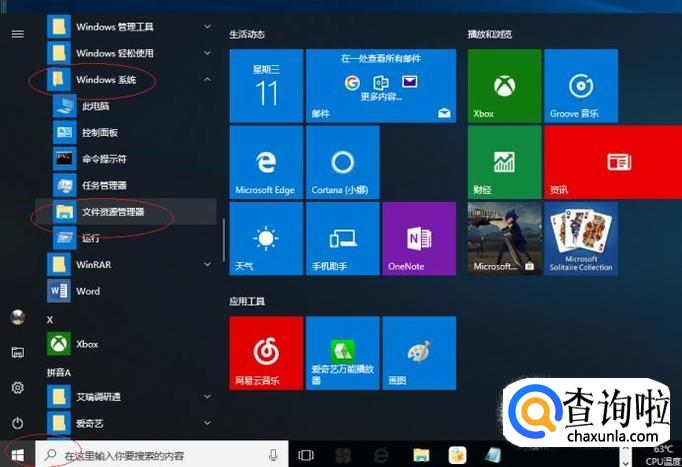The width and height of the screenshot is (682, 467).
Task: Open the Microsoft Edge tile
Action: click(x=266, y=162)
